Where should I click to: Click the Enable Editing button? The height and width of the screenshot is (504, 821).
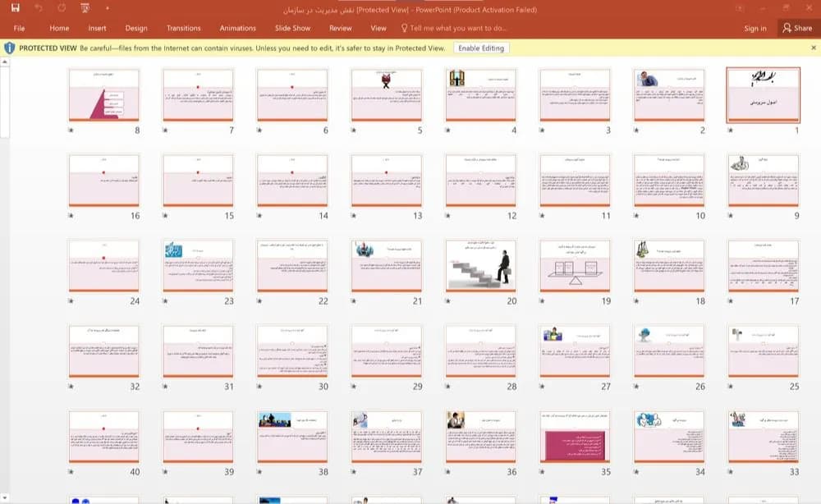click(481, 48)
